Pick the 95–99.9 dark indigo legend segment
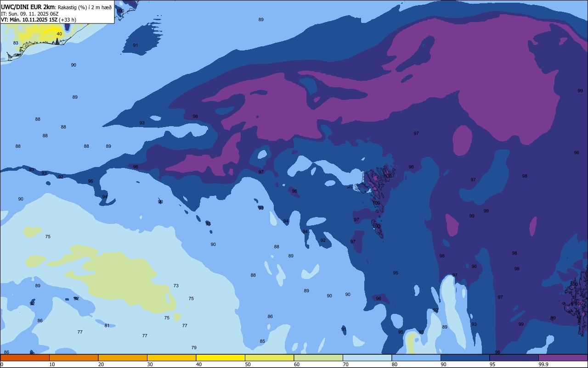The width and height of the screenshot is (588, 368). (514, 357)
